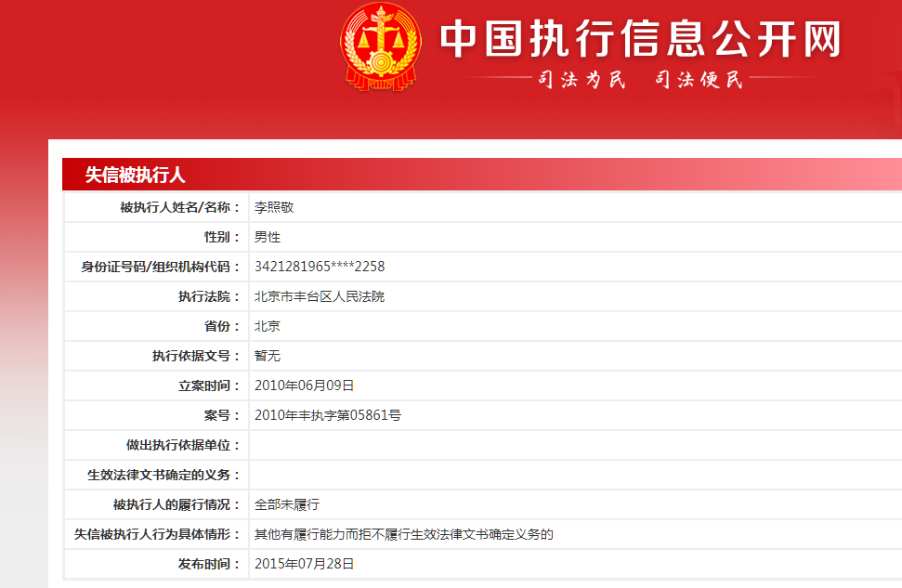
Task: Click the 执行依据文号 label
Action: point(196,356)
